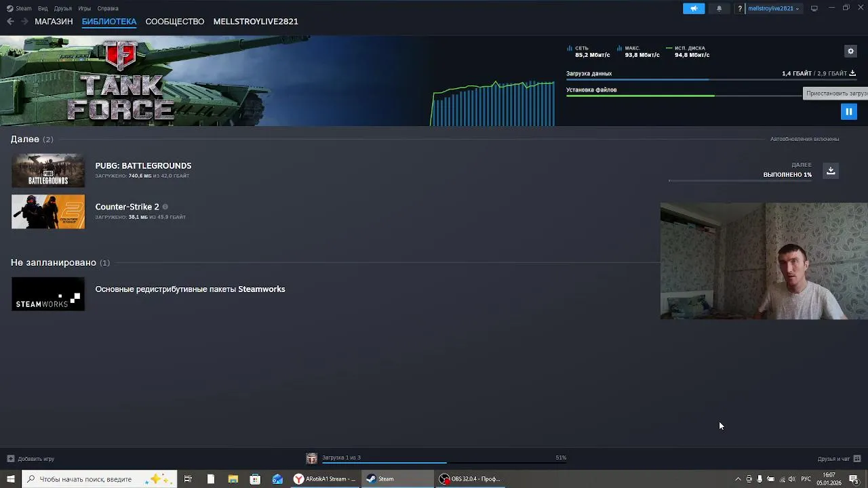Open the PUBG: BATTLEGROUNDS thumbnail
Viewport: 868px width, 488px height.
[x=48, y=170]
